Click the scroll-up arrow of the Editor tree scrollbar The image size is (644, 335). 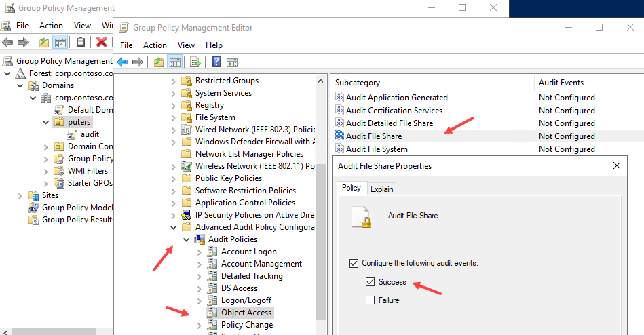click(321, 81)
